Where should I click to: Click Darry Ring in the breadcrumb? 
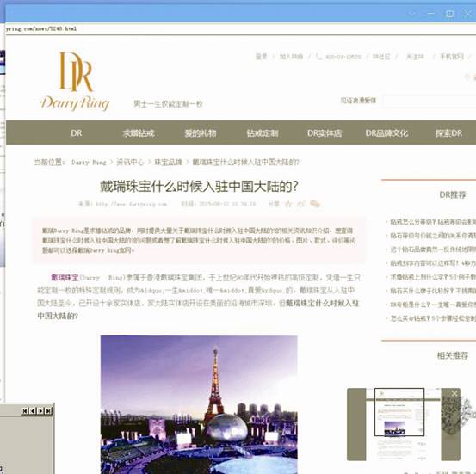(89, 163)
